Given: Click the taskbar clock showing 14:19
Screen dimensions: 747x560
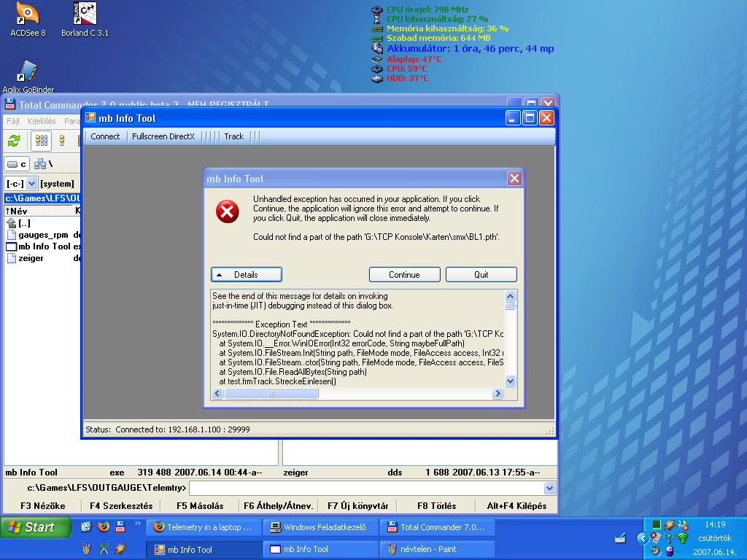Looking at the screenshot, I should pyautogui.click(x=715, y=524).
